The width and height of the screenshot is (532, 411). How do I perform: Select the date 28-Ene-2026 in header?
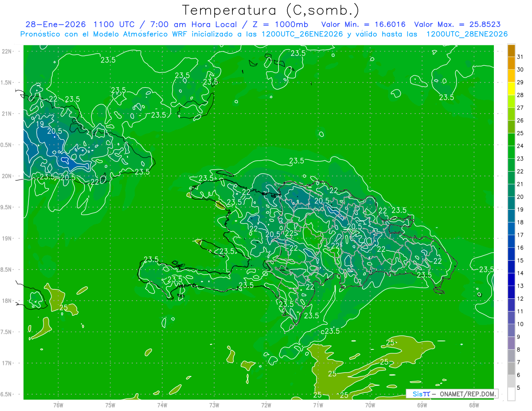(55, 24)
